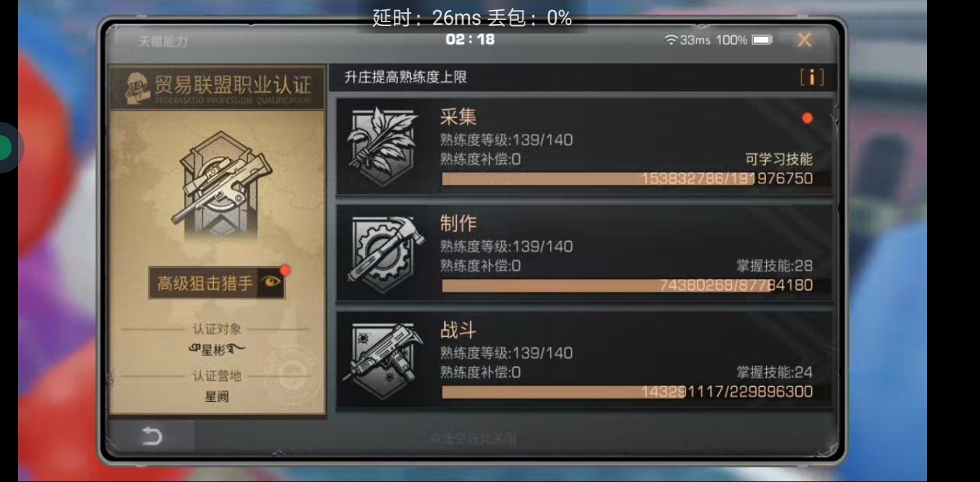The height and width of the screenshot is (482, 980).
Task: Tap the info icon beside 升庄提高熟练度上限
Action: click(x=811, y=78)
